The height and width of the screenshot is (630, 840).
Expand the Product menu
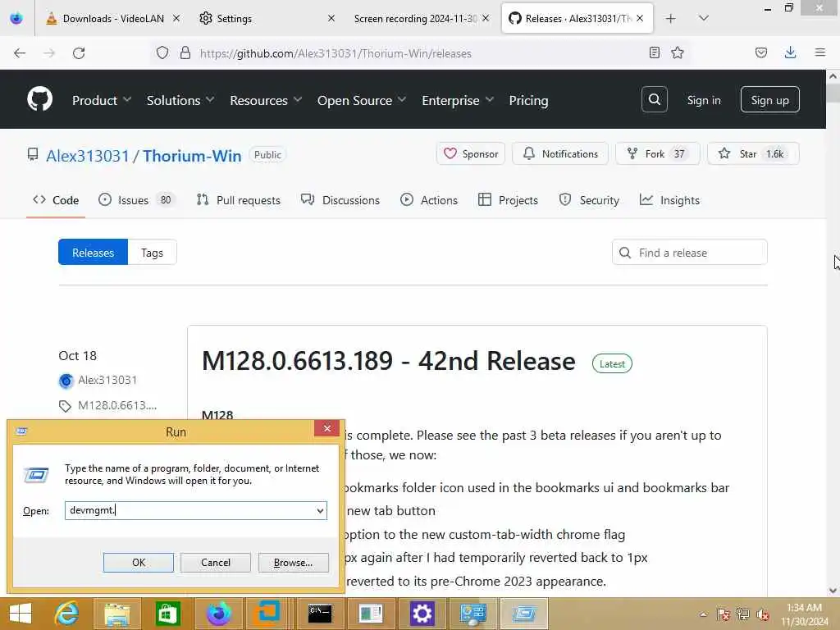pyautogui.click(x=101, y=100)
